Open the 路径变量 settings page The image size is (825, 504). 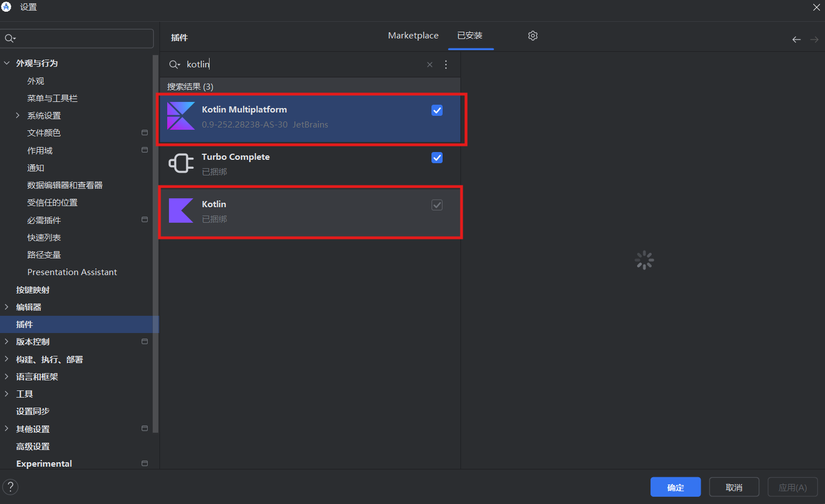coord(44,255)
